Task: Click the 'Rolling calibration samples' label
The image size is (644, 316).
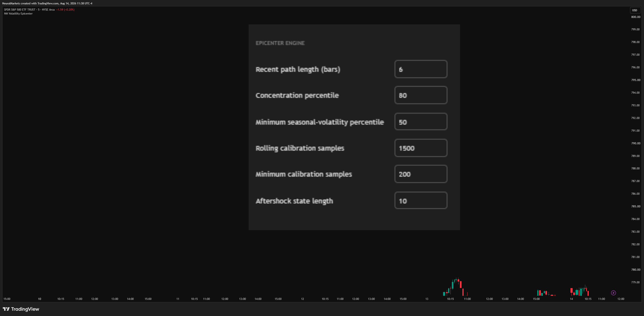Action: (x=300, y=148)
